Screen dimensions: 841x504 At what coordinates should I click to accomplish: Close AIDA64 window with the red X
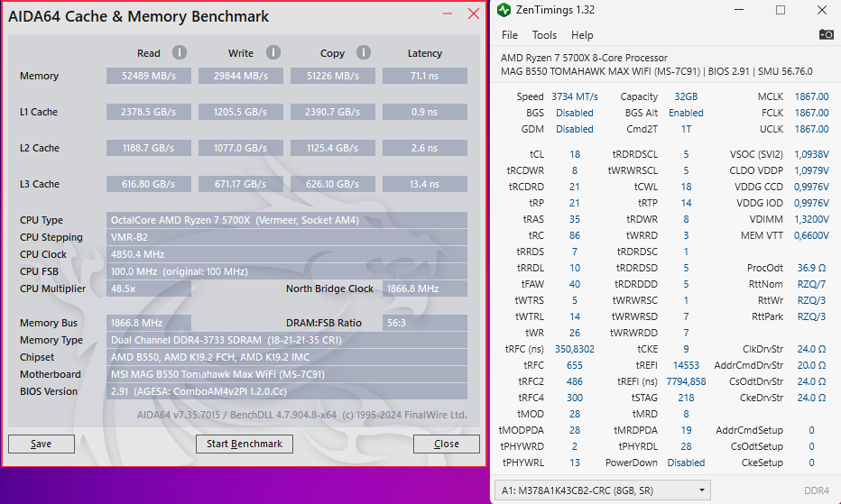(474, 14)
